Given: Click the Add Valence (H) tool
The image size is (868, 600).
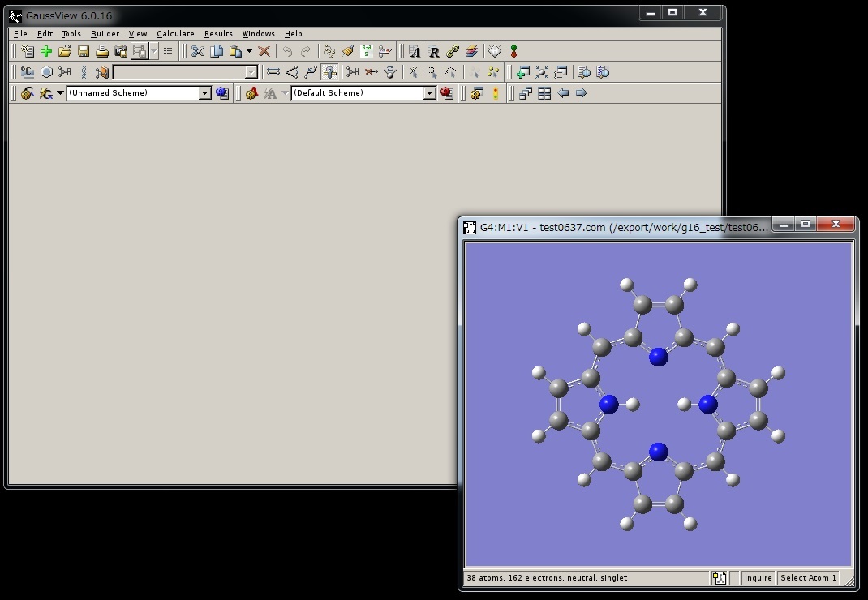Looking at the screenshot, I should 353,72.
